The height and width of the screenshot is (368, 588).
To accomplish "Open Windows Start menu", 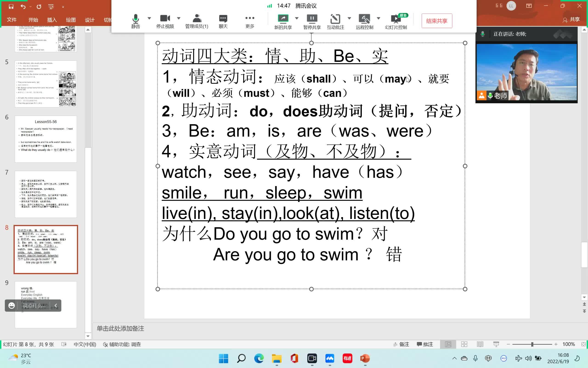I will (223, 358).
